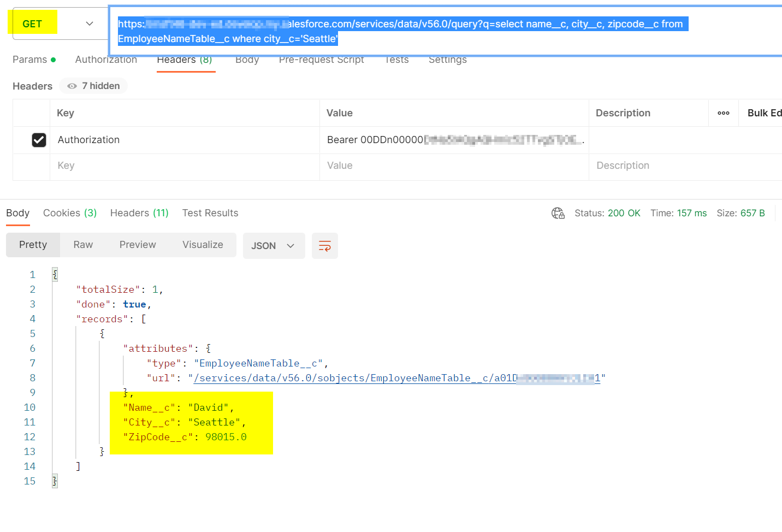Viewport: 782px width, 532px height.
Task: Click the Bearer token value cell
Action: (454, 140)
